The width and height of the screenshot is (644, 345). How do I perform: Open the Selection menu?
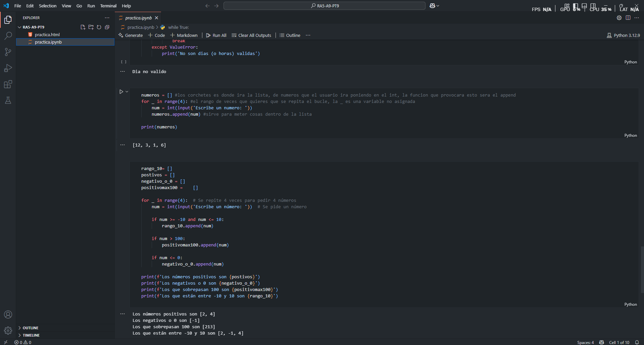[x=48, y=6]
